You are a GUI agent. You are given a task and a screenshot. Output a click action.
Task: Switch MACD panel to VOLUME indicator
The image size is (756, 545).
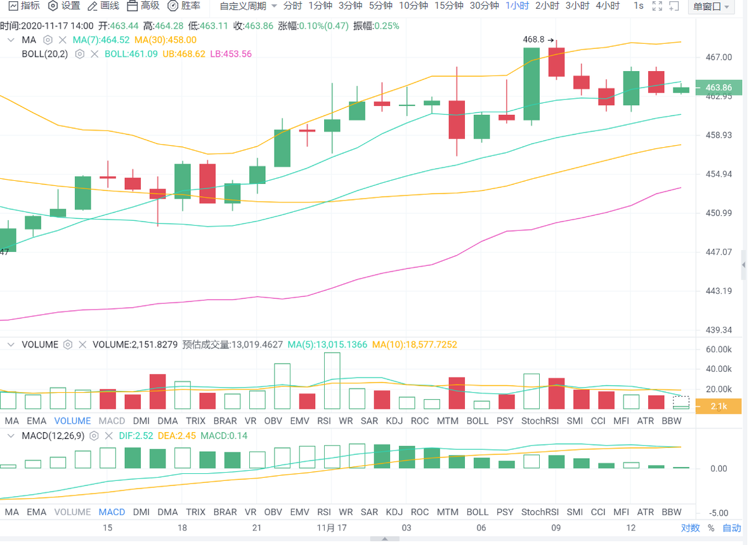[x=72, y=512]
